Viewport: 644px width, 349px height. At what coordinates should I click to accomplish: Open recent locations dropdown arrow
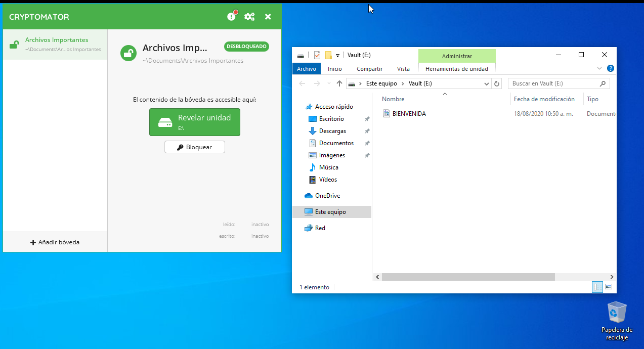(329, 83)
